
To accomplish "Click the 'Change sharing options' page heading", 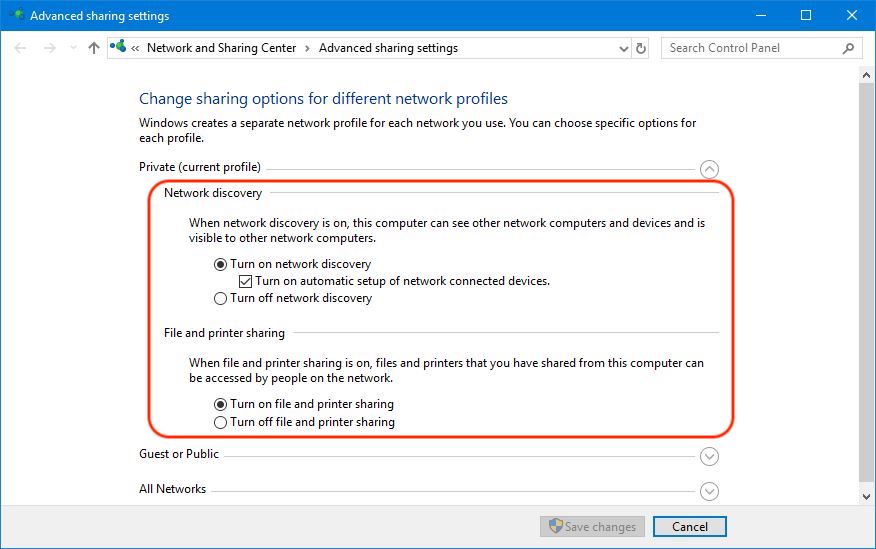I will click(323, 99).
